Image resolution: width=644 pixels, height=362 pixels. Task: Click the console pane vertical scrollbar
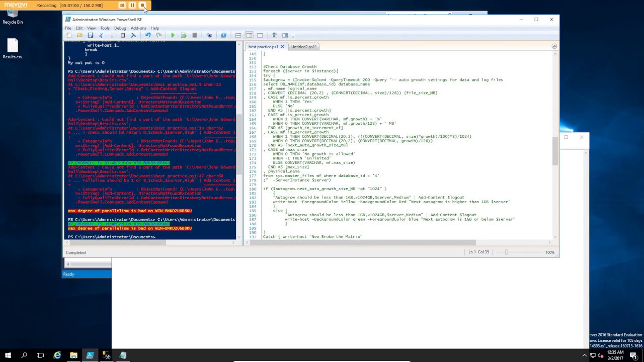pos(239,143)
